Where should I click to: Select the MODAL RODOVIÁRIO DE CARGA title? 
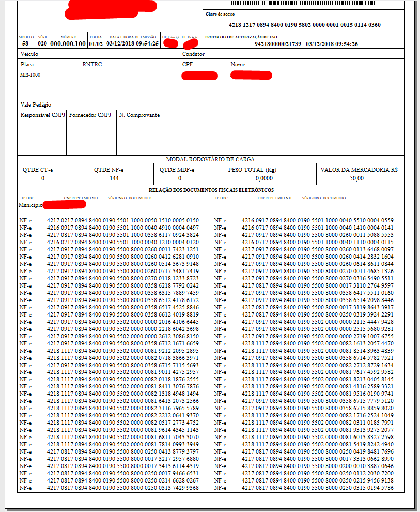[210, 159]
